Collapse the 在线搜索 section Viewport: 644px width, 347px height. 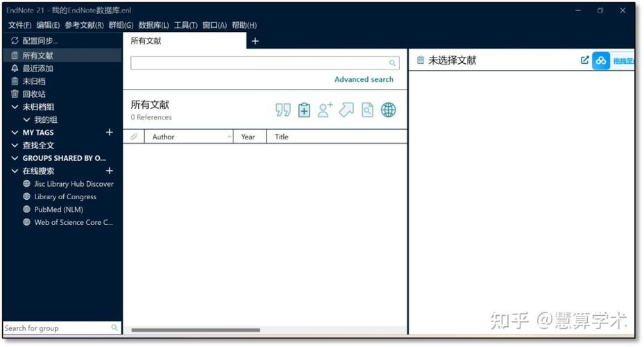pos(15,171)
